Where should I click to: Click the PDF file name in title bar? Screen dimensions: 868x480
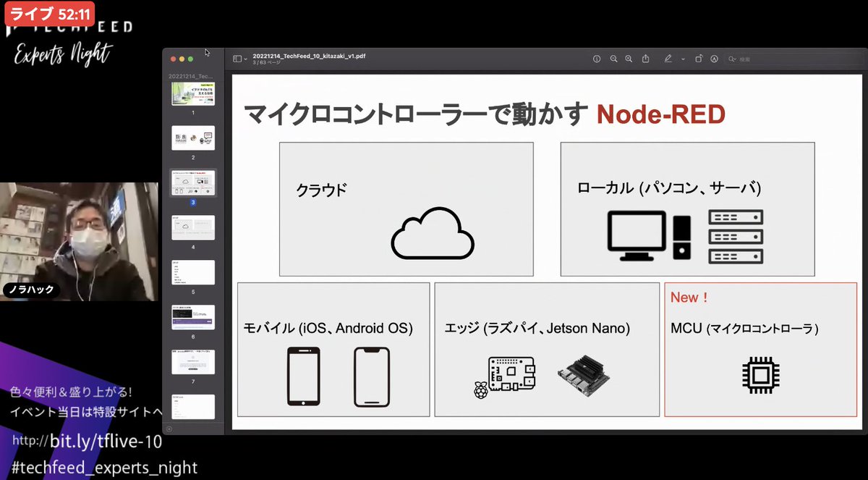pyautogui.click(x=309, y=56)
